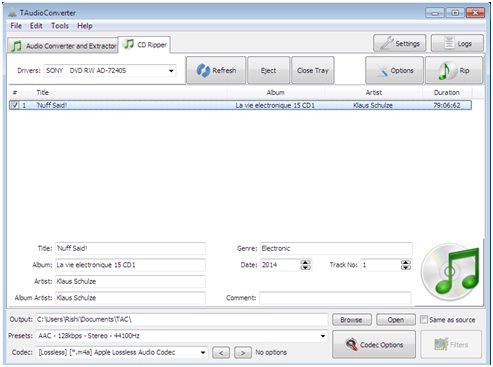The image size is (493, 367).
Task: Expand the Presets dropdown
Action: (x=323, y=336)
